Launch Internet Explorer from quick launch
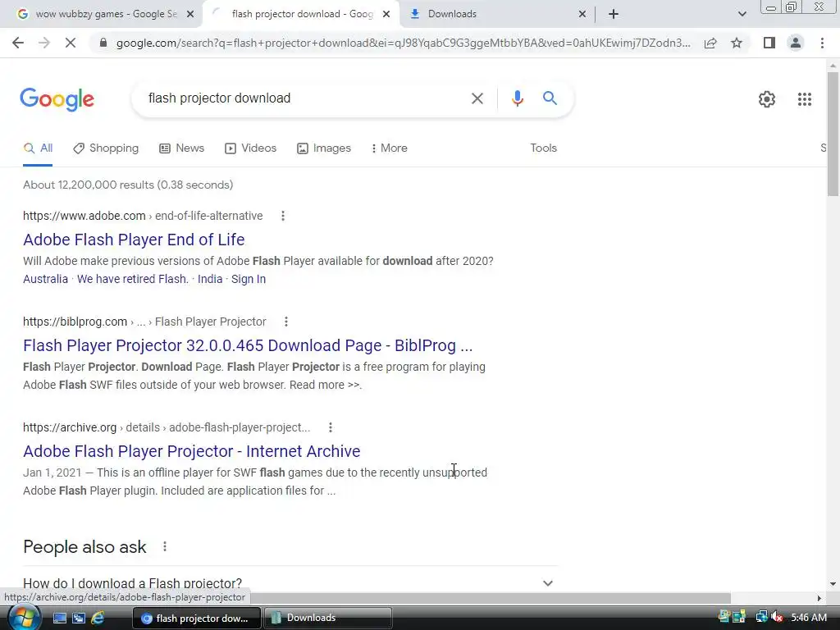840x630 pixels. coord(98,619)
